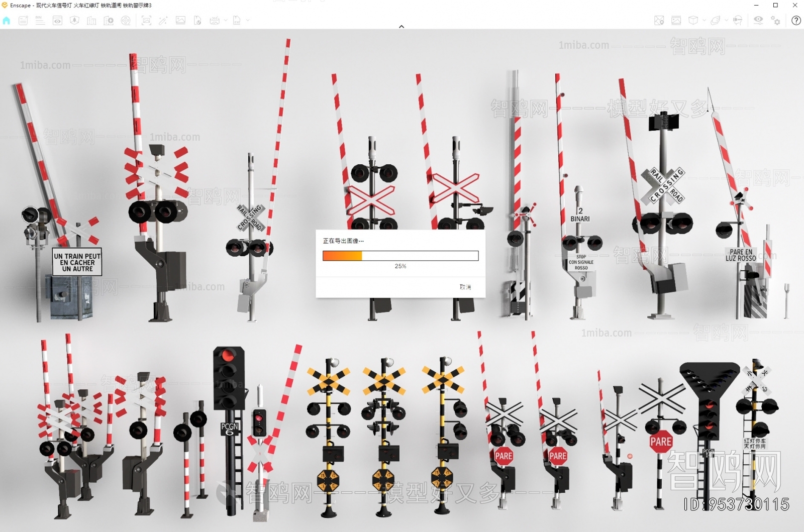The height and width of the screenshot is (532, 804).
Task: Expand the EXE export dropdown arrow
Action: click(x=248, y=21)
